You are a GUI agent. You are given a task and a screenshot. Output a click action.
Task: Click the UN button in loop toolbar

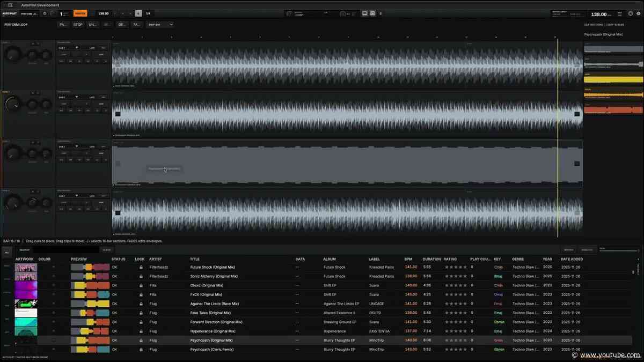(x=93, y=25)
